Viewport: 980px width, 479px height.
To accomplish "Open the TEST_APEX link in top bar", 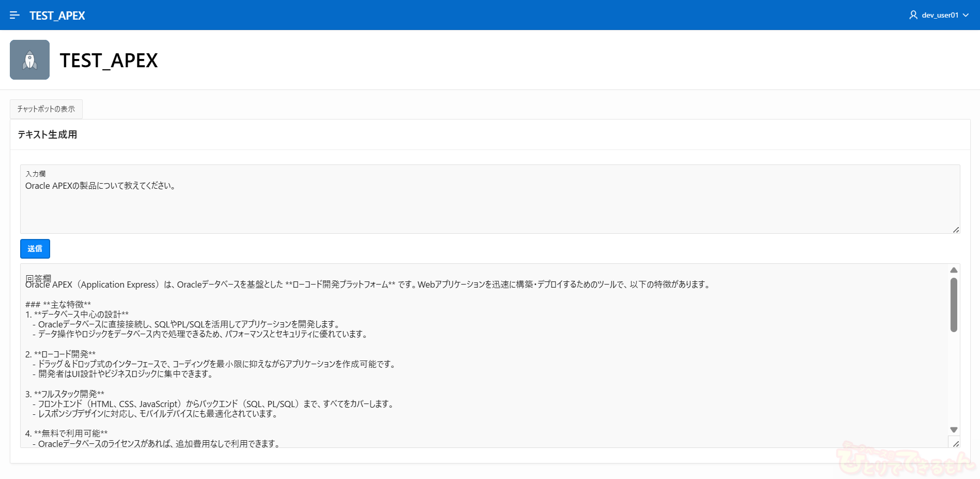I will click(57, 16).
